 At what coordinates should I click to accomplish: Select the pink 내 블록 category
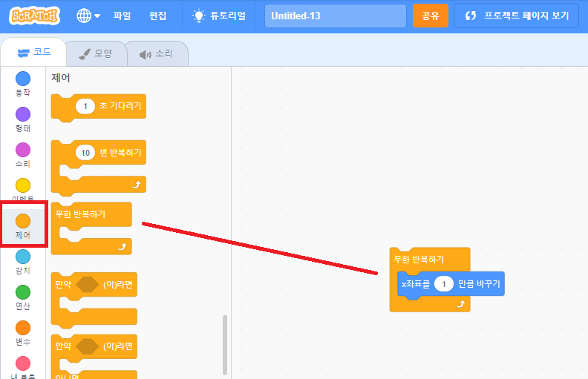pos(23,367)
